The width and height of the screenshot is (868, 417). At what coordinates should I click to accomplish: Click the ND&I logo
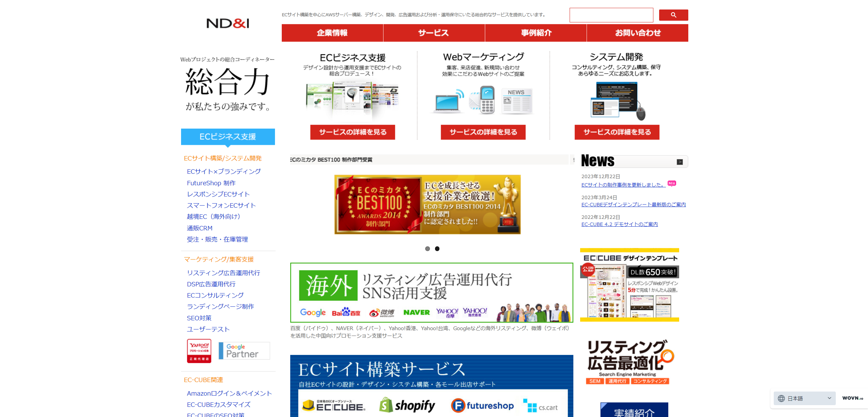point(228,23)
